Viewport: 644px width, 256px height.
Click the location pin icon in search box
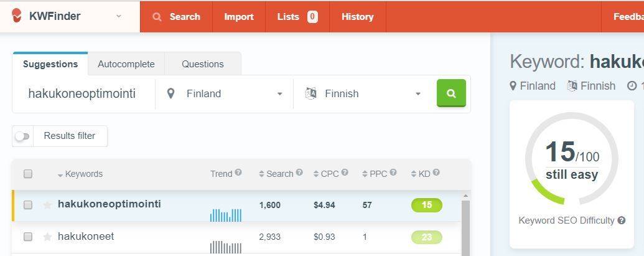pyautogui.click(x=171, y=93)
